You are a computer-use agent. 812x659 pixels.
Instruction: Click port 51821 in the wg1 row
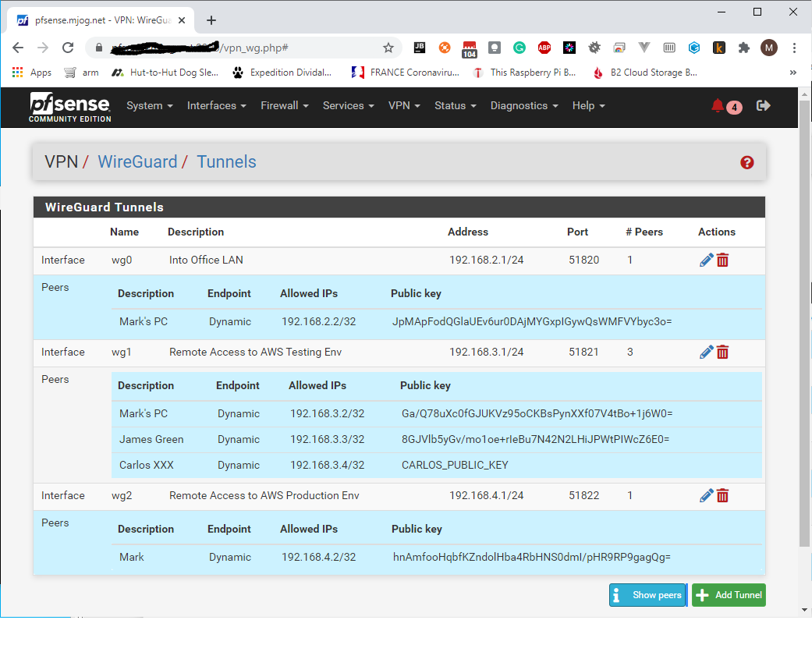tap(583, 352)
